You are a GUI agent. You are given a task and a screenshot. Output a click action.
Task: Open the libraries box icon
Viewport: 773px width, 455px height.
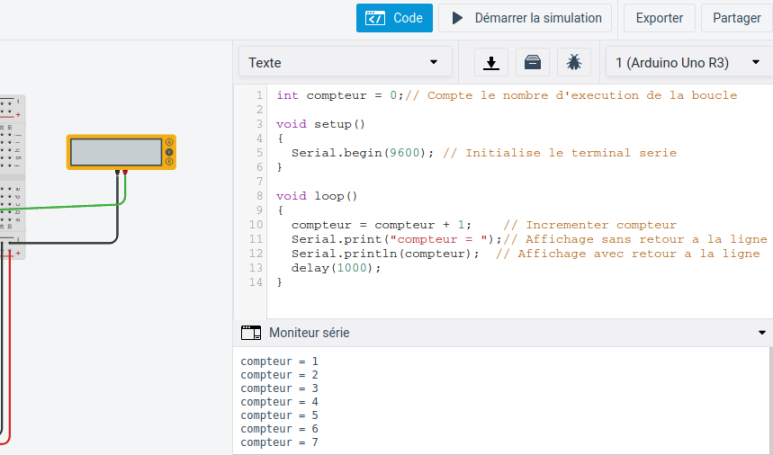(x=533, y=63)
